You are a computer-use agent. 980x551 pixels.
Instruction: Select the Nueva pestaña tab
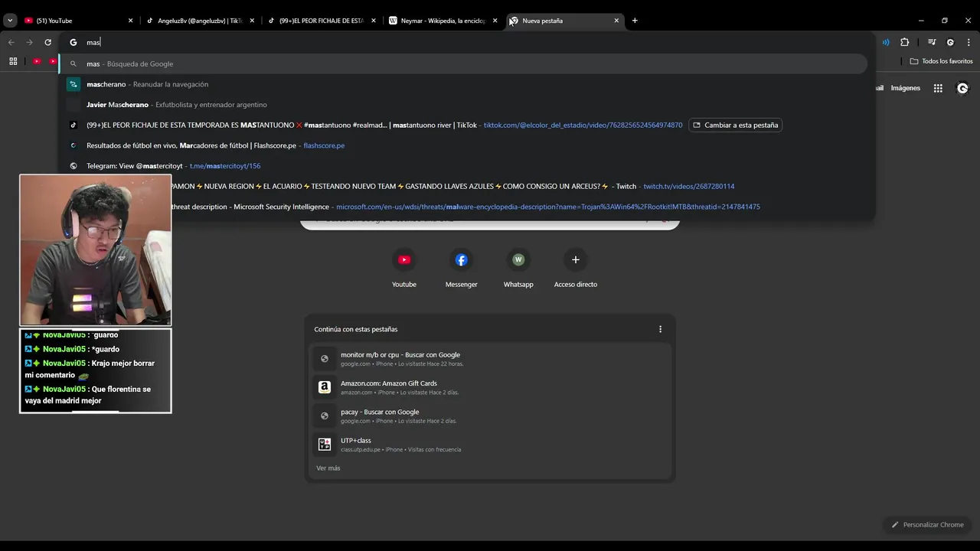[565, 21]
